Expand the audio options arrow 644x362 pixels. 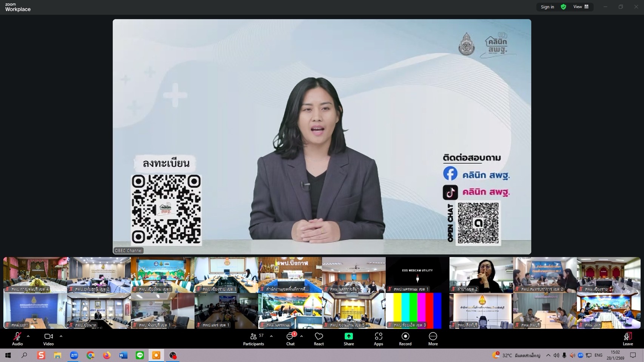pyautogui.click(x=28, y=336)
